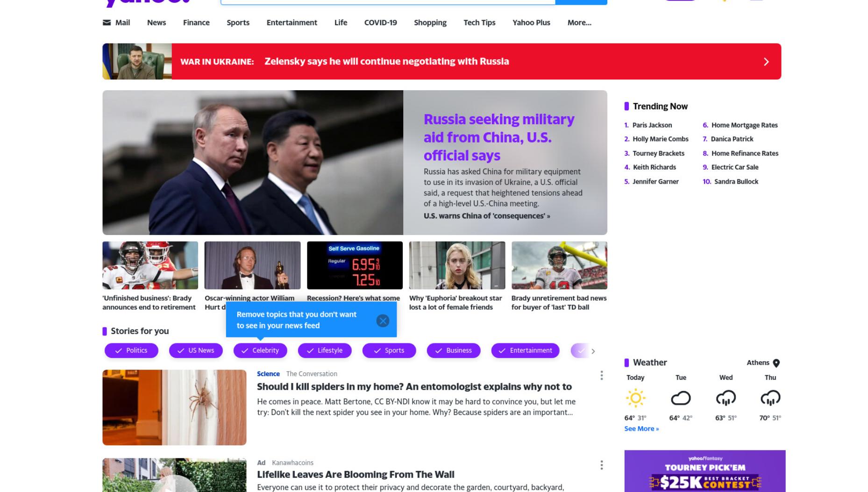Screen dimensions: 868x492
Task: Click Tuesday's cloudy weather icon
Action: point(681,398)
